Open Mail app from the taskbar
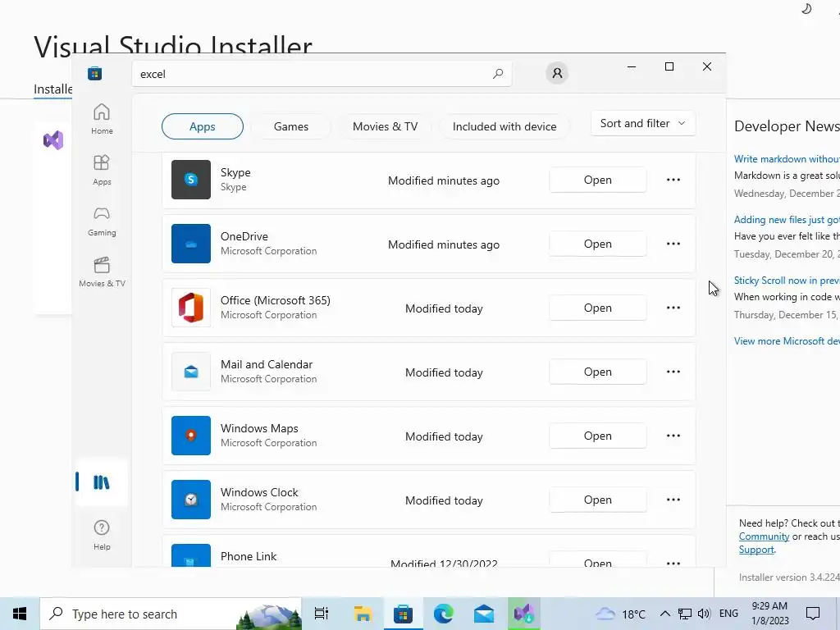840x630 pixels. click(484, 614)
